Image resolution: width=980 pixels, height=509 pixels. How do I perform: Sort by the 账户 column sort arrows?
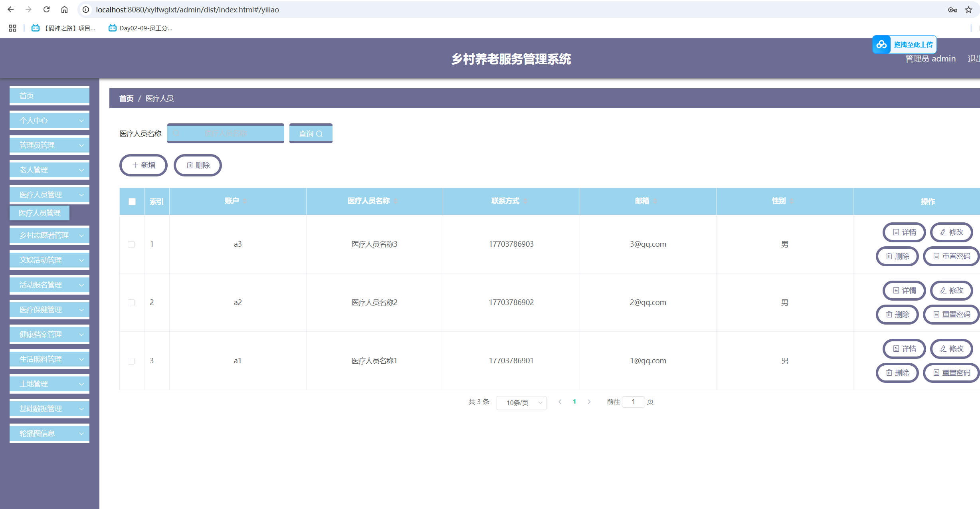[x=244, y=201]
